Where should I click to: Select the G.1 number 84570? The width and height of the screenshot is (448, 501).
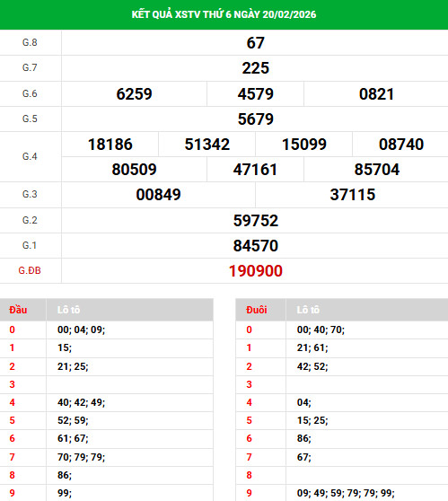pyautogui.click(x=255, y=246)
